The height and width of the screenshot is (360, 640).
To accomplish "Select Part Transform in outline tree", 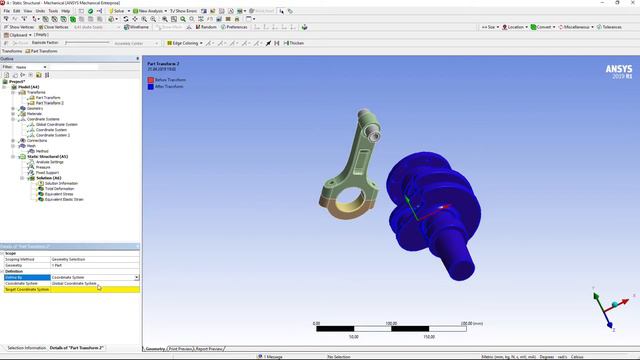I will tap(48, 98).
